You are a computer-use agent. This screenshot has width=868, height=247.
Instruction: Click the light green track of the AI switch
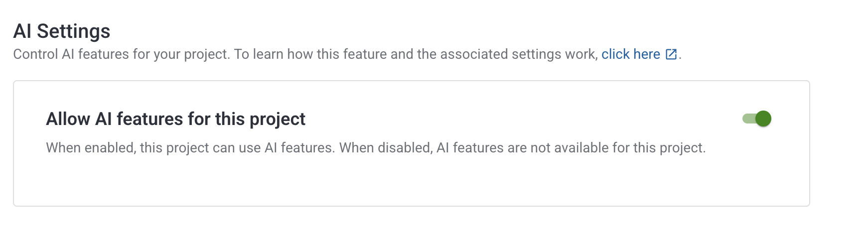click(747, 119)
